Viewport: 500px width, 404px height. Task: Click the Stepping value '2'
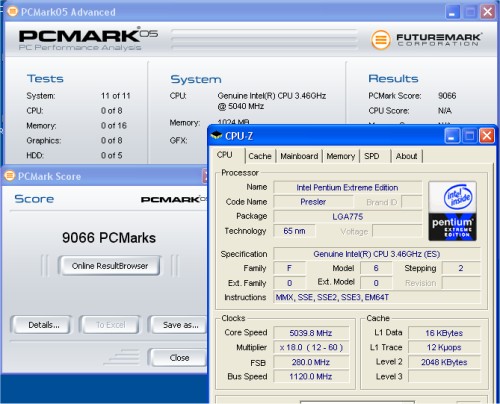click(x=461, y=268)
